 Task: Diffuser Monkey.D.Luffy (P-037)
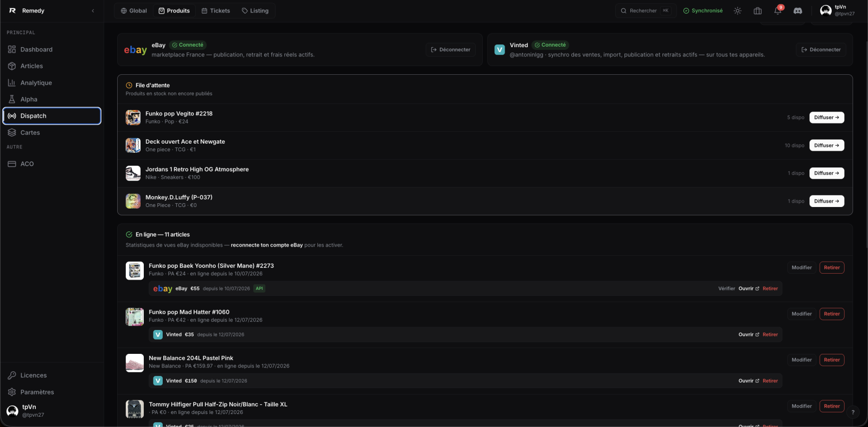[827, 201]
